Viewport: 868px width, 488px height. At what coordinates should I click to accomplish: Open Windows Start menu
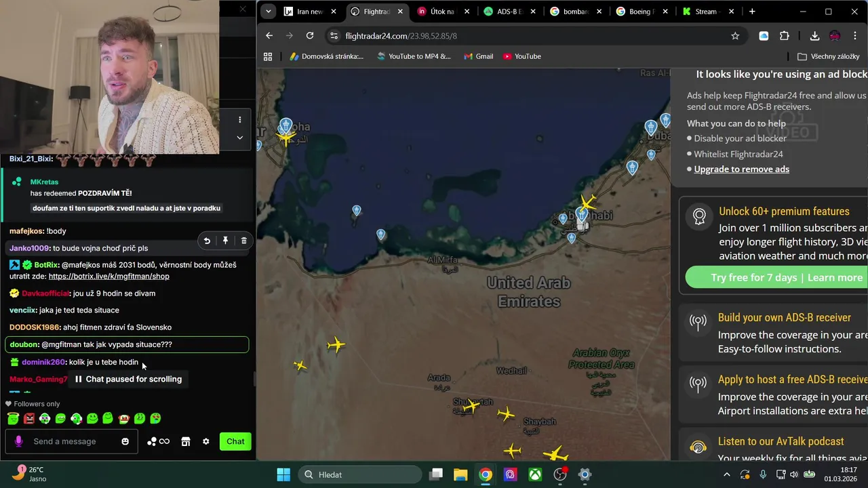(283, 474)
